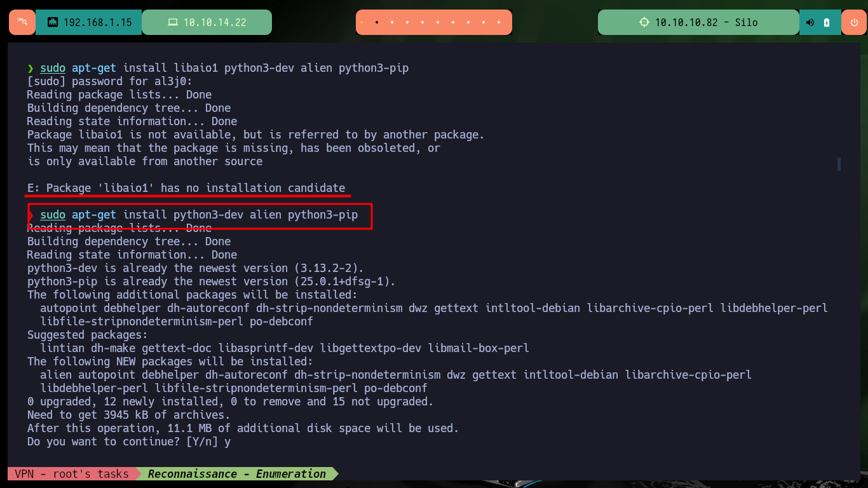Click the terminal scrollbar indicator on right
Screen dimensions: 868x488
pos(839,164)
